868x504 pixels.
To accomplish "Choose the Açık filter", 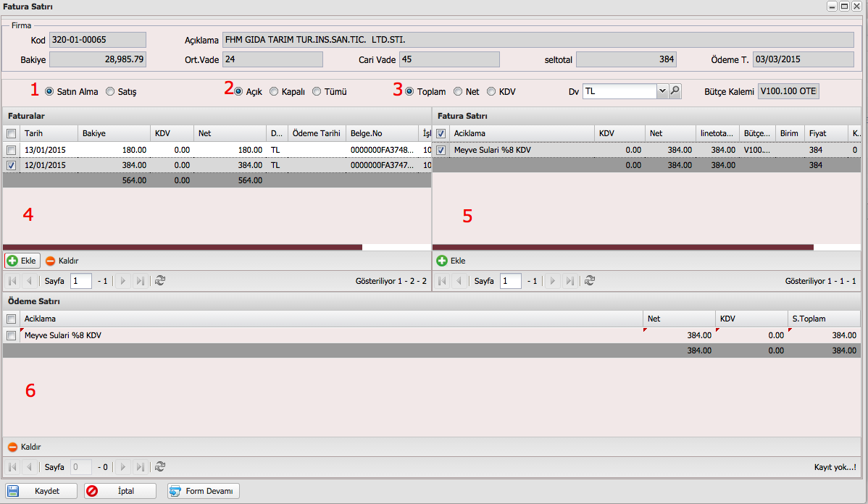I will tap(238, 91).
